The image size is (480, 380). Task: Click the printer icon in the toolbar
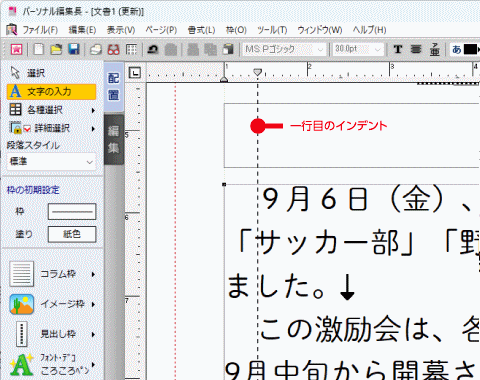pyautogui.click(x=96, y=49)
